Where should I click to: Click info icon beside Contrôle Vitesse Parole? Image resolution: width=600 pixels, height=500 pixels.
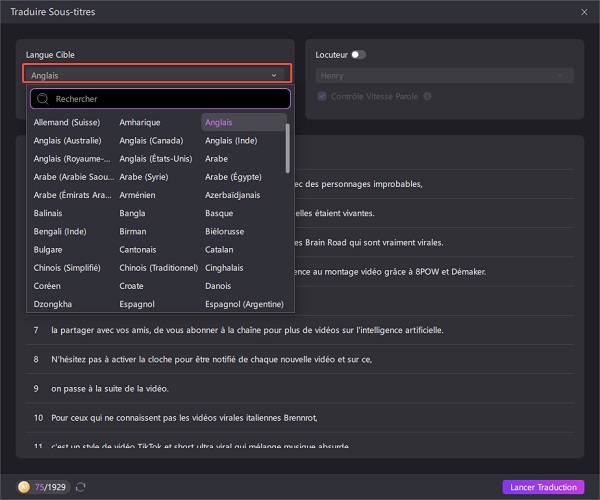pyautogui.click(x=427, y=96)
